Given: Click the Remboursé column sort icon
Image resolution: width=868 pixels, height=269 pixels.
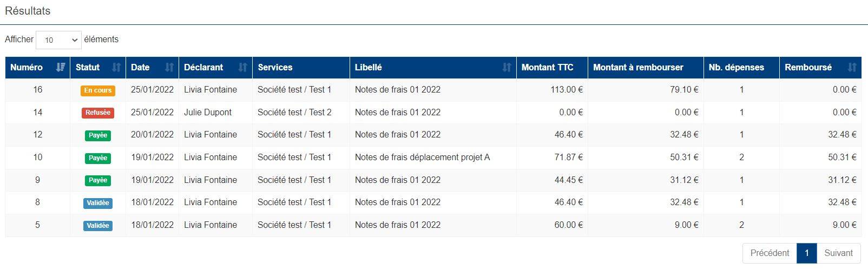Looking at the screenshot, I should pos(852,67).
